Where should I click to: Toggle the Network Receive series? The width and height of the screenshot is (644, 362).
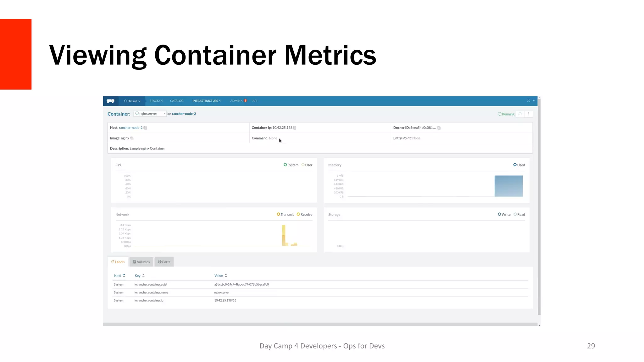coord(304,215)
